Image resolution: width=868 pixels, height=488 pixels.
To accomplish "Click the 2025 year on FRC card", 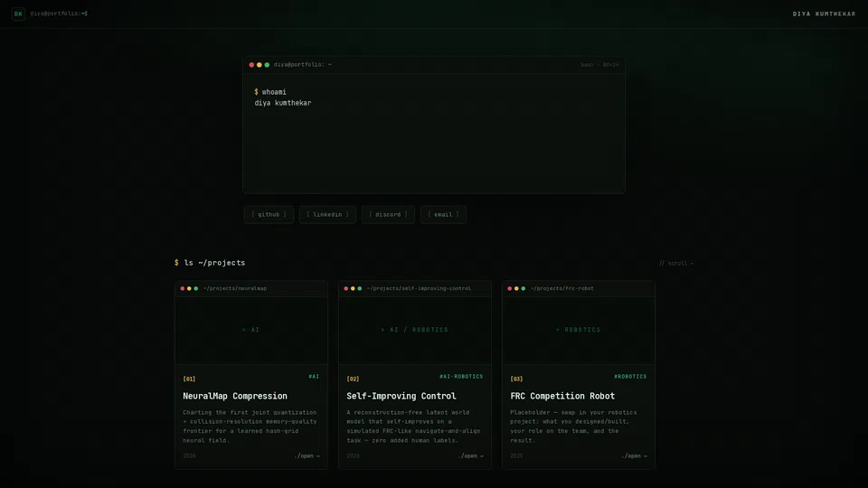I will 516,455.
